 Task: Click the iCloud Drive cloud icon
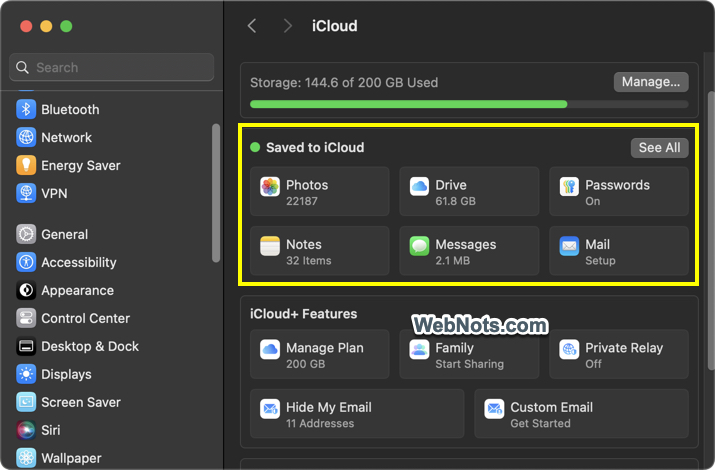coord(419,187)
